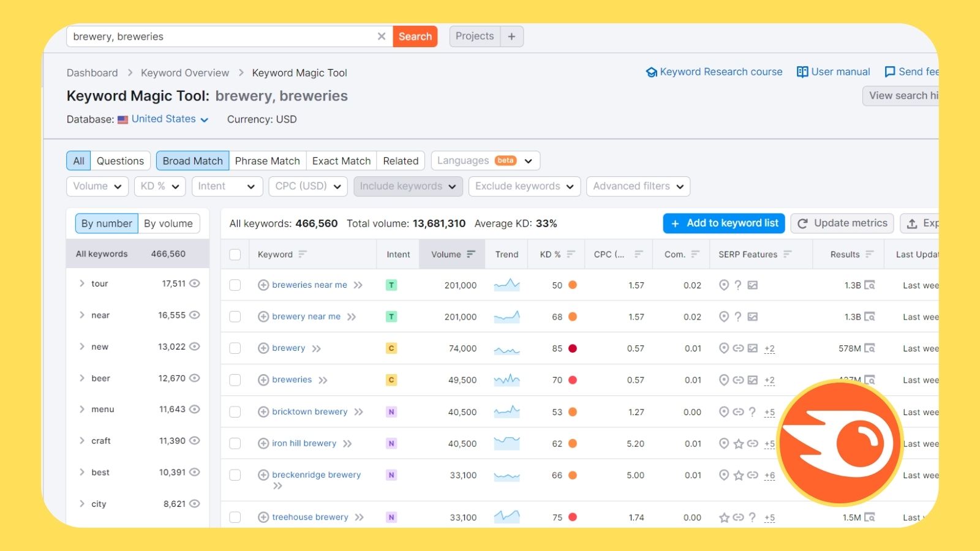Check the box for brewery near me
Viewport: 980px width, 551px height.
[x=235, y=317]
